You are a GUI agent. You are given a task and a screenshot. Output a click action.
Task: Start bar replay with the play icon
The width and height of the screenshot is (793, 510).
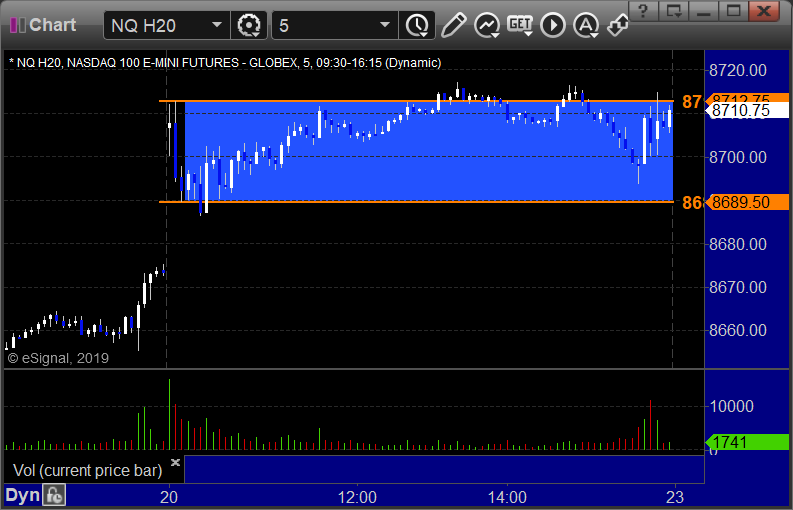pos(553,25)
